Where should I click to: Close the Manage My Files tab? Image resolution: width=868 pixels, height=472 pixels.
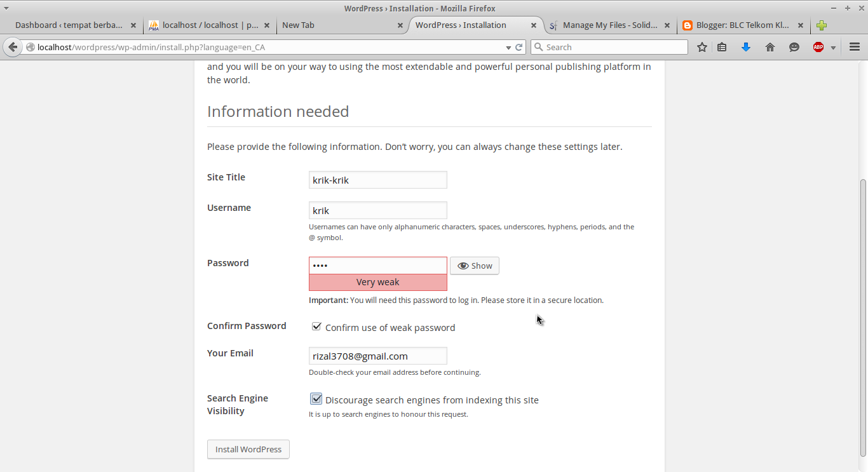click(x=667, y=25)
